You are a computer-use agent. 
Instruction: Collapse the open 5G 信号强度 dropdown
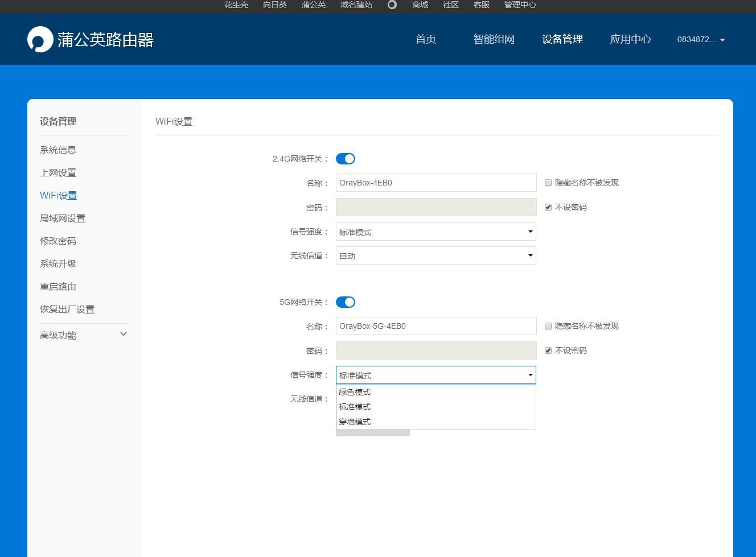436,375
